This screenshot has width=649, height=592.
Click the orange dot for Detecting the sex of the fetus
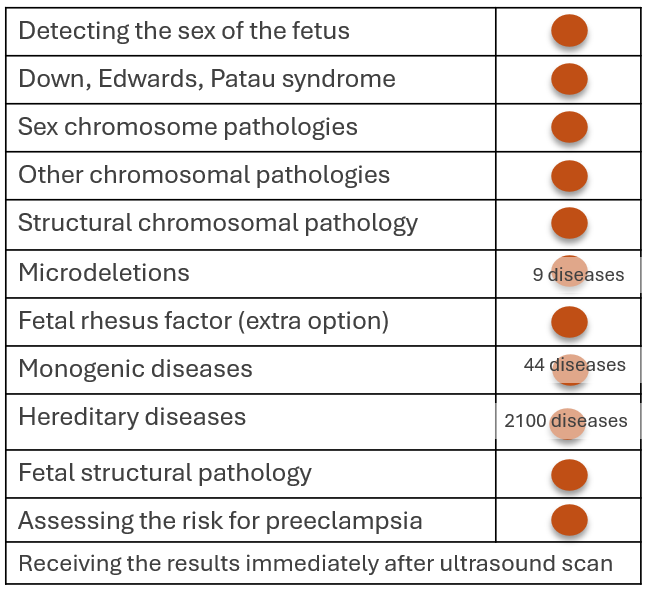(569, 30)
